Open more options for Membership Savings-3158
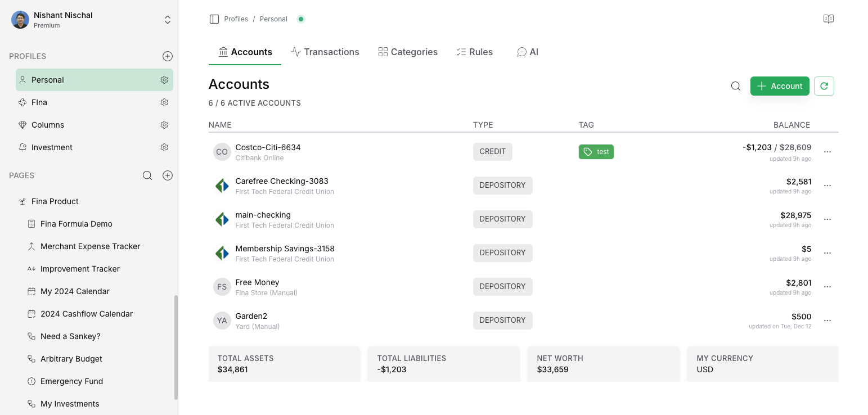Viewport: 868px width, 415px height. pyautogui.click(x=827, y=253)
